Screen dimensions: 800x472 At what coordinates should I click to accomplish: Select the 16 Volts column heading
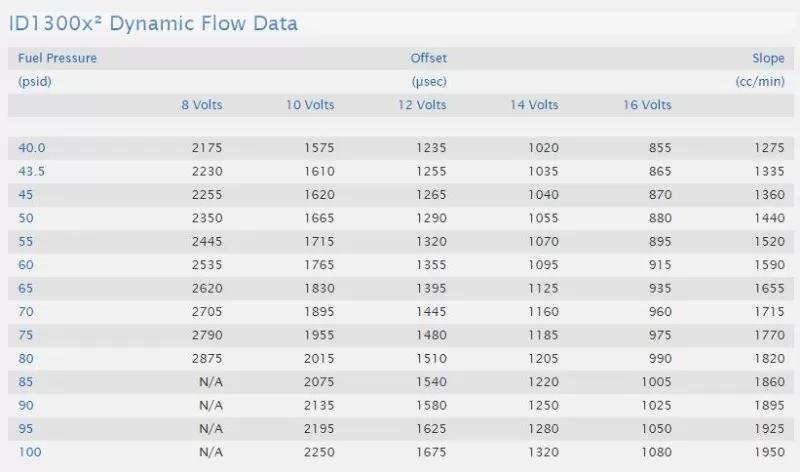(647, 105)
